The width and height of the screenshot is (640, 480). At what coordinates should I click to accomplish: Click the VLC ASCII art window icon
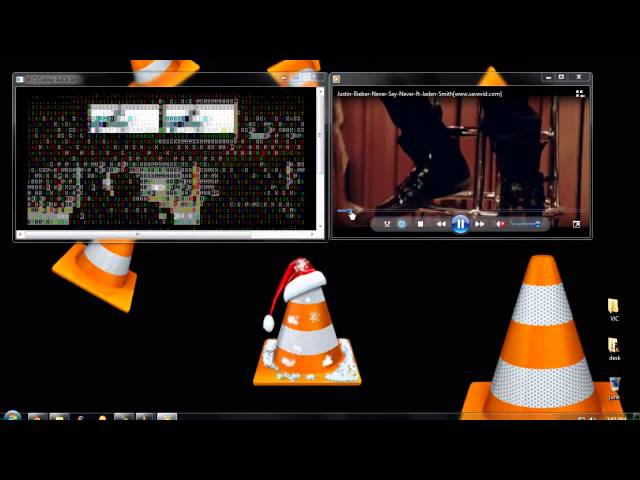[x=20, y=79]
